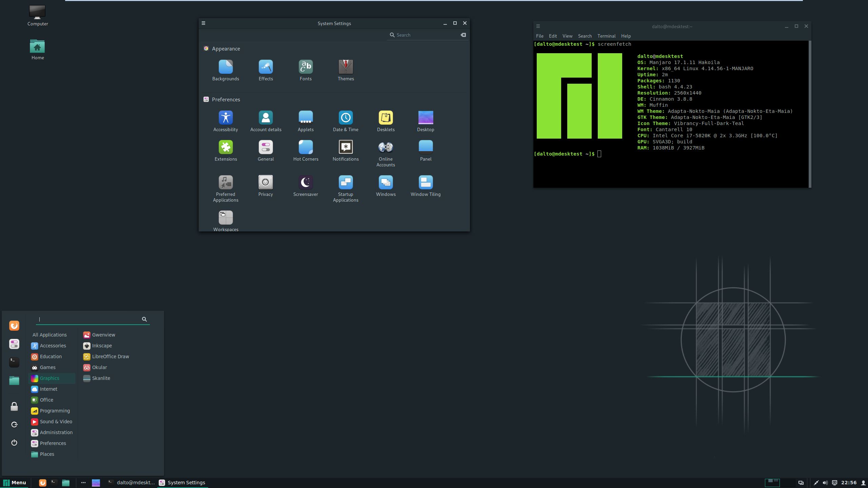Open System Settings hamburger menu
Screen dimensions: 868x488
click(x=203, y=23)
